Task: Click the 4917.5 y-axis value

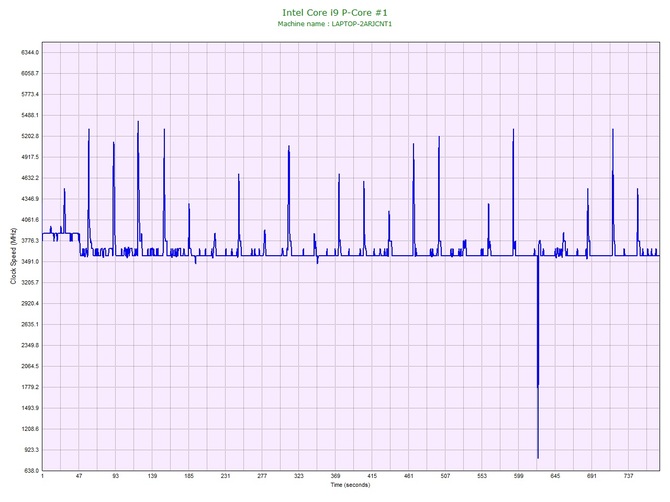Action: click(x=30, y=157)
